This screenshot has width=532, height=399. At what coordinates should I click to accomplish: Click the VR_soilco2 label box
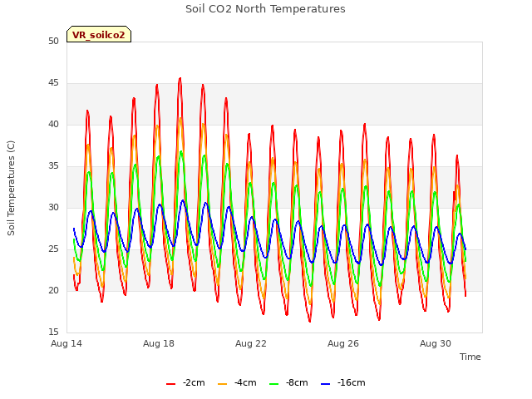pos(99,34)
